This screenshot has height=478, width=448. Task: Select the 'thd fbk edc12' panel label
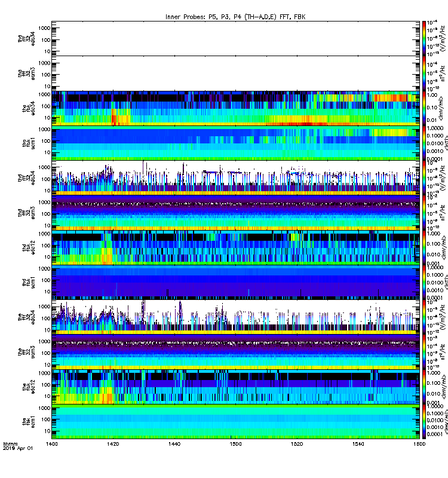click(x=29, y=248)
